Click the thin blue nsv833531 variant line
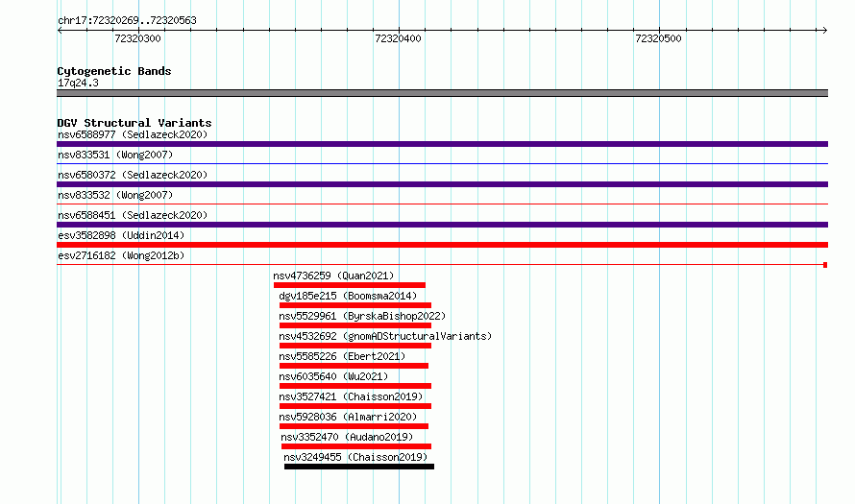 (x=442, y=163)
